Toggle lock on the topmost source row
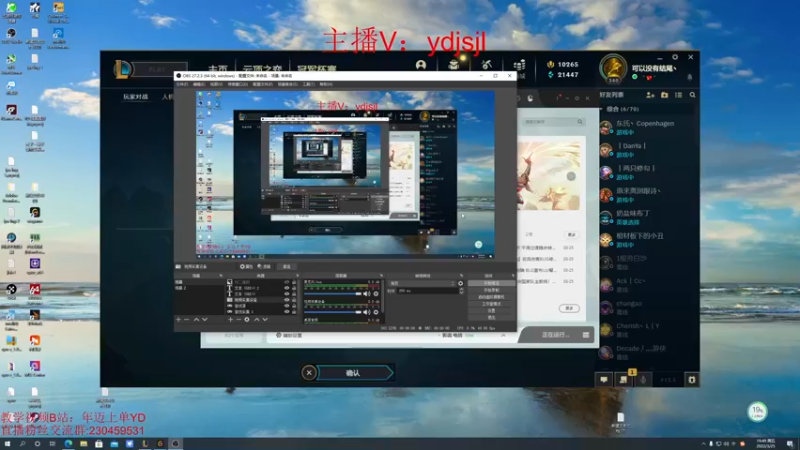 [x=294, y=282]
